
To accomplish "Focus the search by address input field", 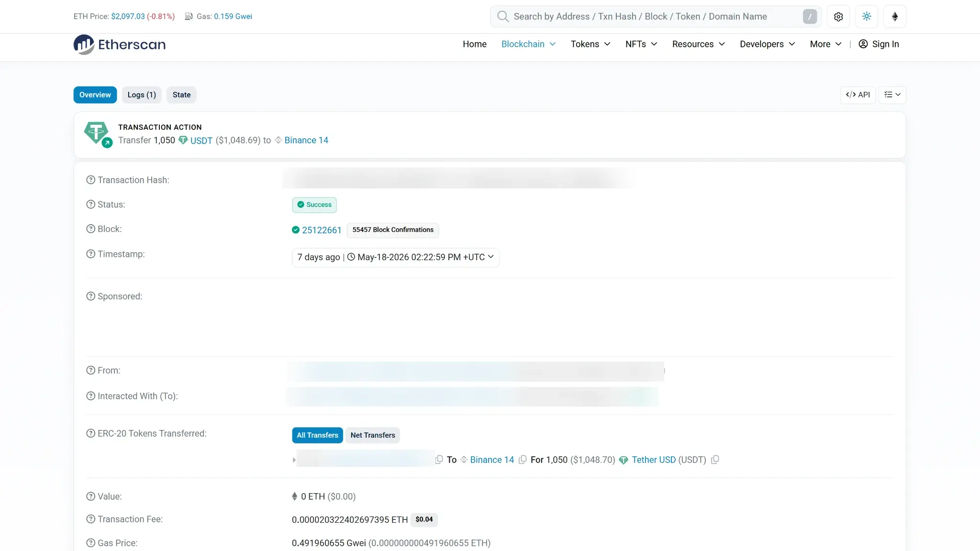I will (656, 17).
